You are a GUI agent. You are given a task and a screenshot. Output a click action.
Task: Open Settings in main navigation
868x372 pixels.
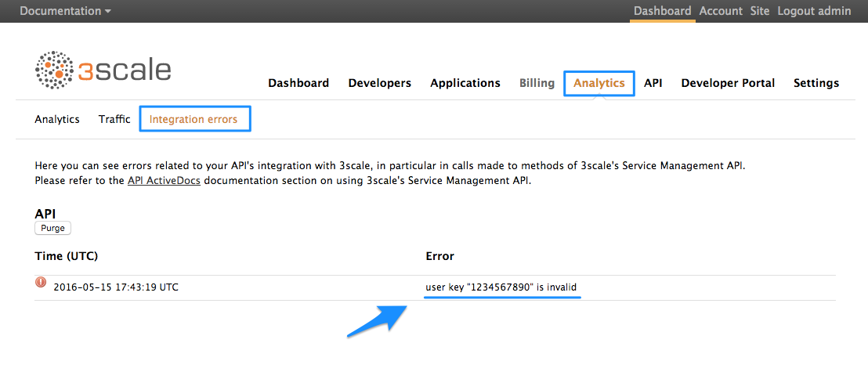pyautogui.click(x=816, y=83)
